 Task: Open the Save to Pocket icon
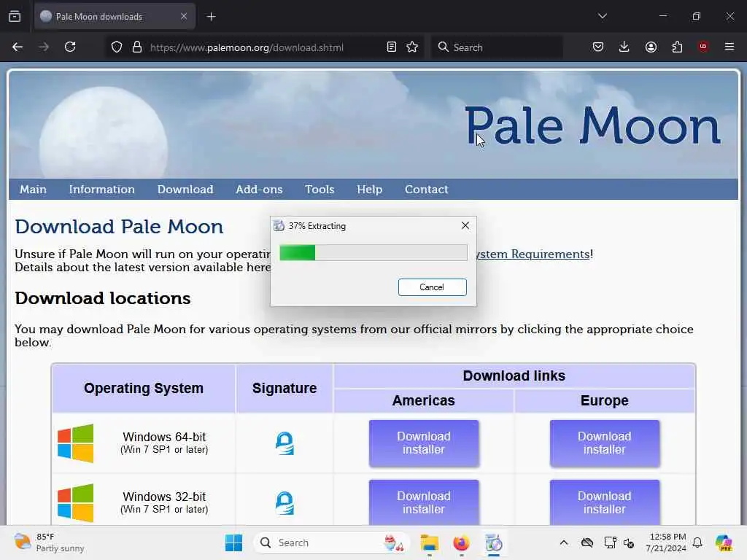tap(598, 47)
